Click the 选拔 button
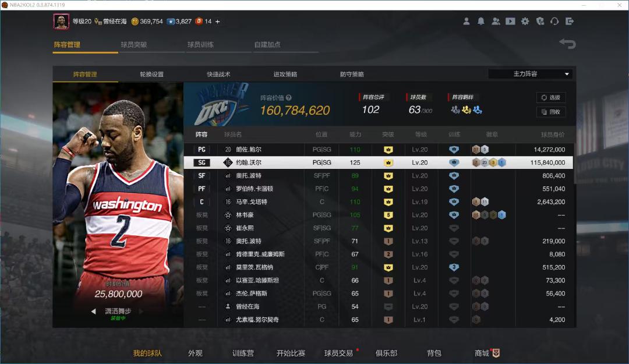The image size is (629, 364). (x=551, y=97)
